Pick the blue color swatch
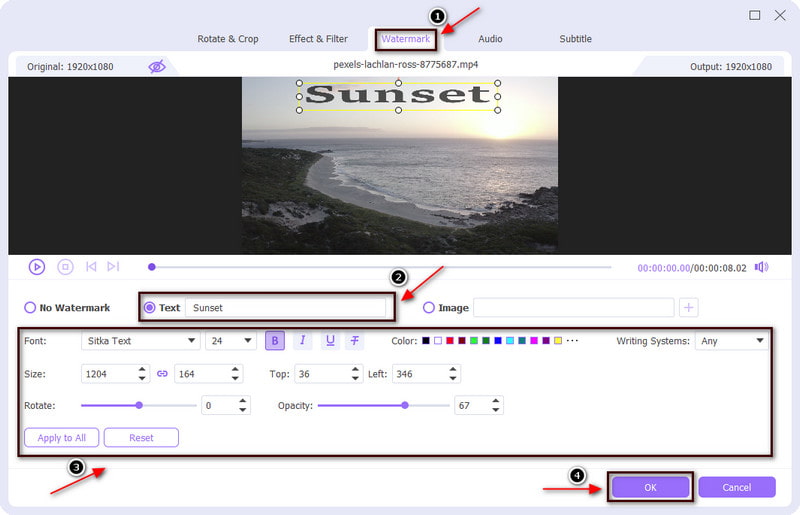Screen dimensions: 800x515 point(498,340)
